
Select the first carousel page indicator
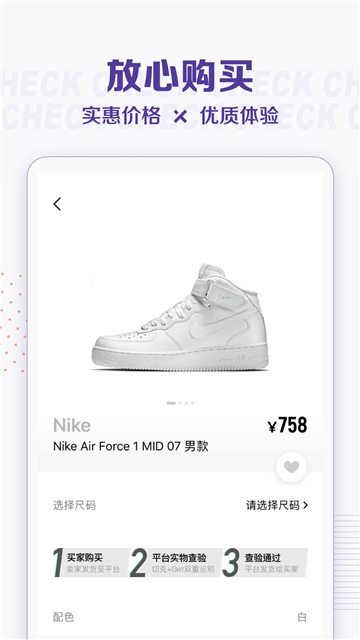171,403
